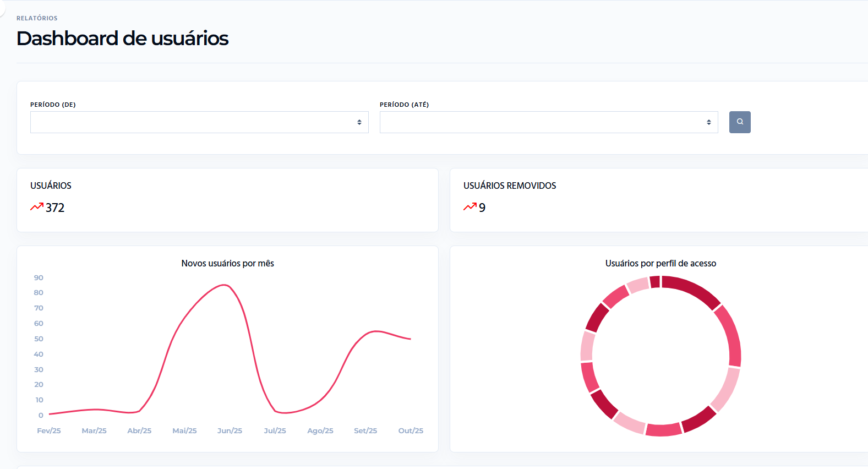Select the Usuários total count 372

pyautogui.click(x=55, y=208)
